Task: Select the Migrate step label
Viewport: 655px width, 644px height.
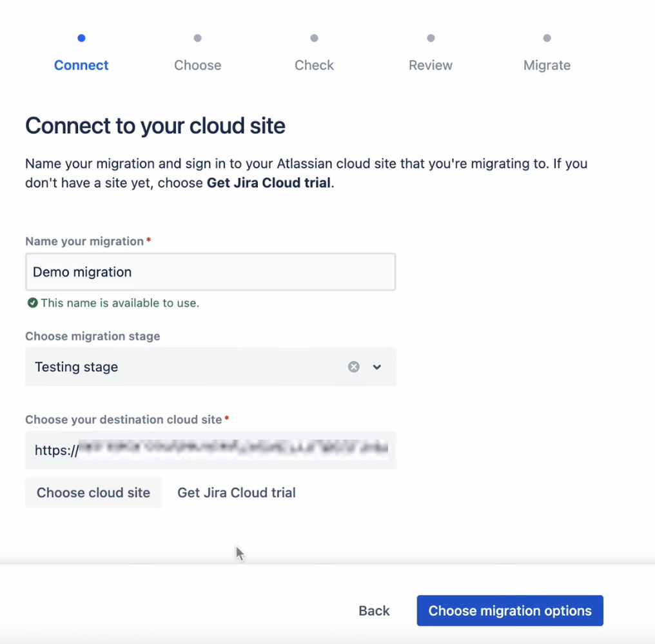Action: [547, 65]
